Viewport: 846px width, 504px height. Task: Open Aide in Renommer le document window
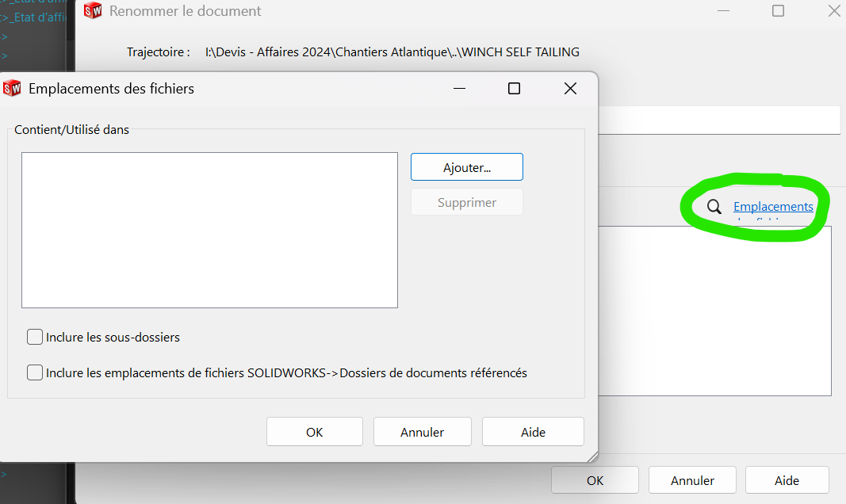pos(787,480)
